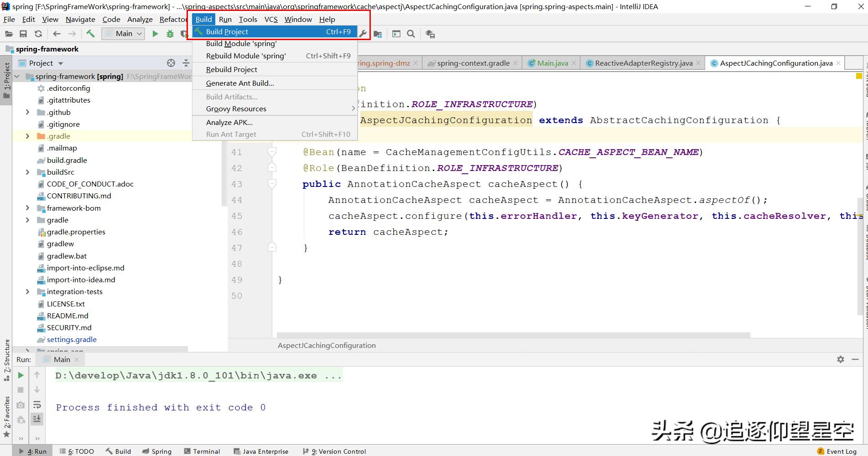This screenshot has width=868, height=456.
Task: Click the wrench Settings icon in toolbar
Action: pyautogui.click(x=363, y=34)
